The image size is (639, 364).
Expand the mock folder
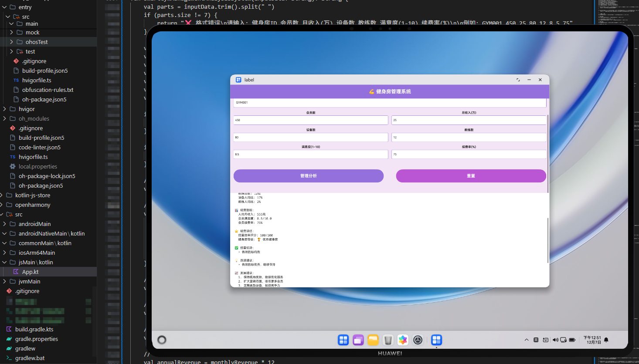coord(11,32)
